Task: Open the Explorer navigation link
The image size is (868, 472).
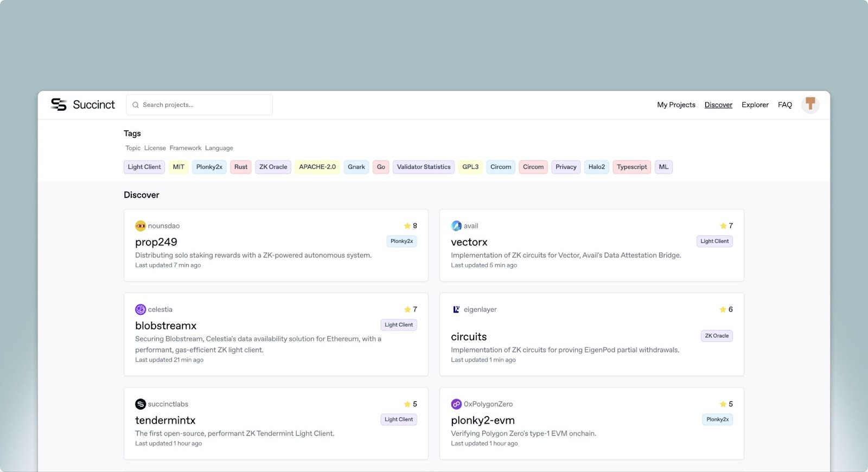Action: 755,105
